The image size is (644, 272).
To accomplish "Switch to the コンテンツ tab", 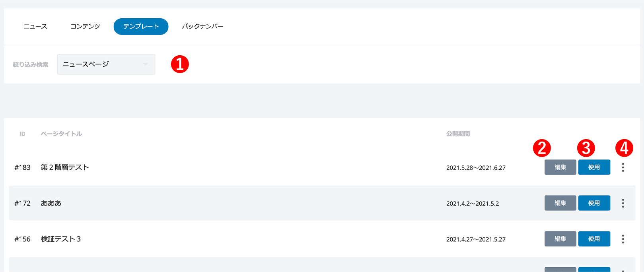I will (85, 26).
